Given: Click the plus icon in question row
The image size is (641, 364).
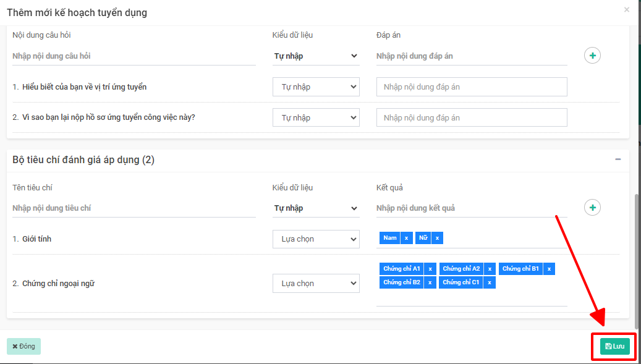Looking at the screenshot, I should pos(592,56).
